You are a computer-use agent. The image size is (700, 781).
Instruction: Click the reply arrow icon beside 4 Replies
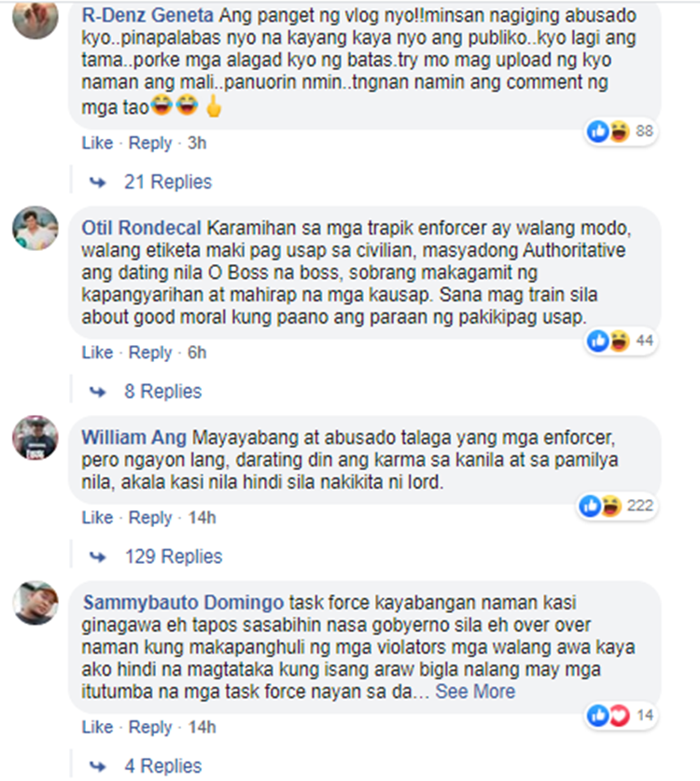pos(98,766)
